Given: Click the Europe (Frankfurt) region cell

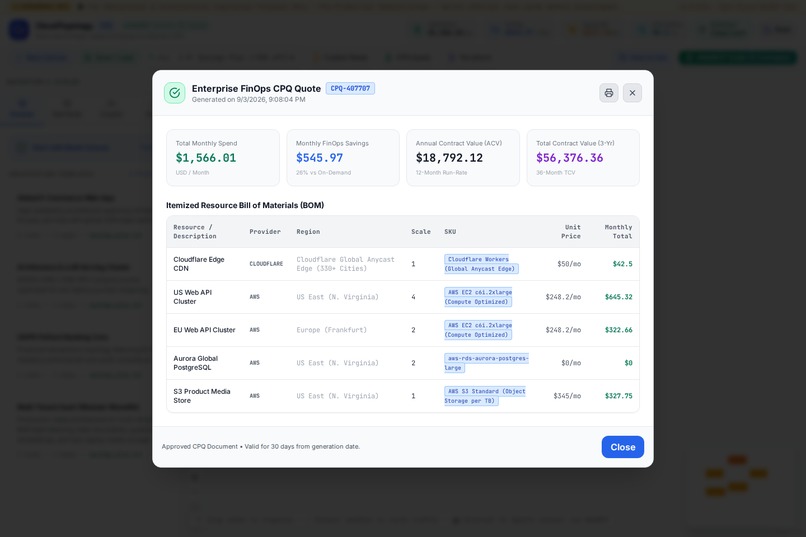Looking at the screenshot, I should (x=332, y=330).
